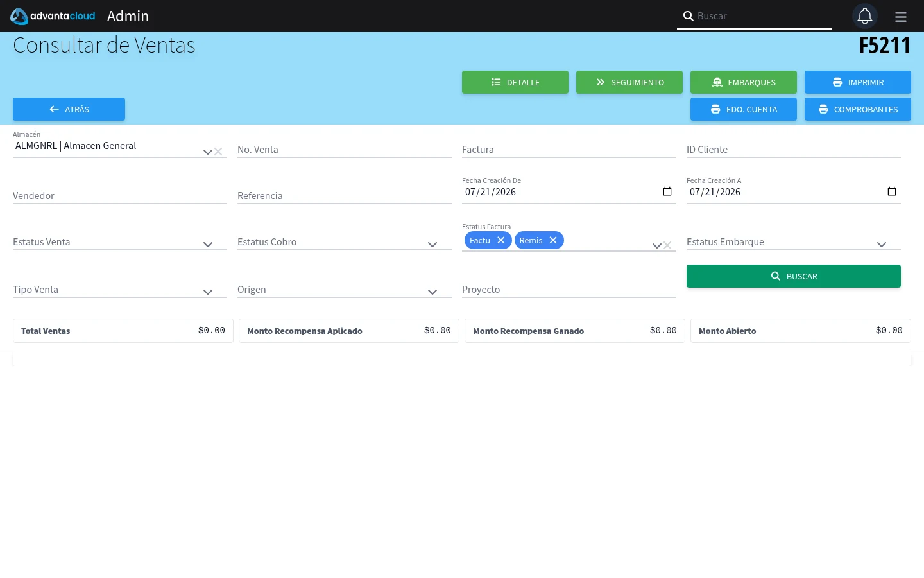
Task: Click the Monto Recompensa Aplicado card
Action: [349, 331]
